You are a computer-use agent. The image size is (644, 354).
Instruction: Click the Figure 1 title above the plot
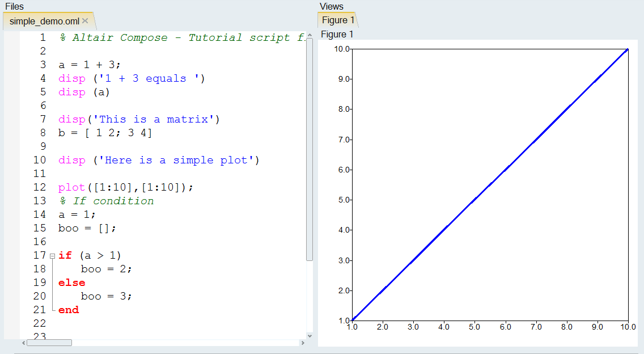pos(337,35)
